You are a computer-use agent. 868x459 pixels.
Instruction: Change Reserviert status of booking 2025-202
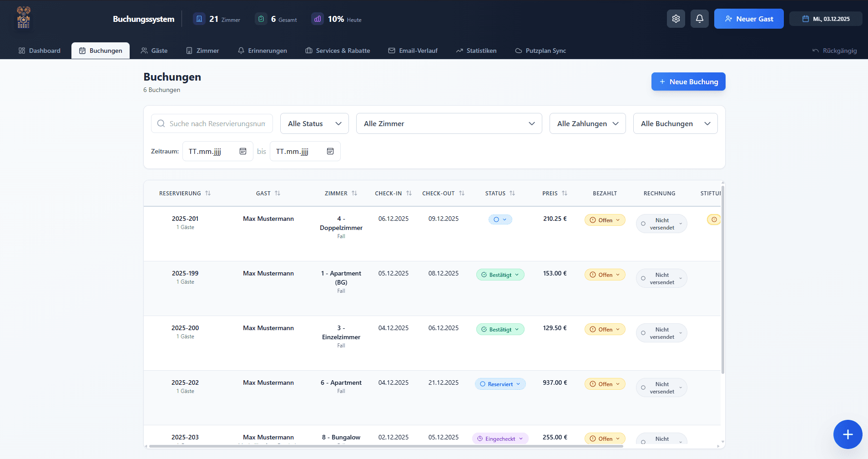500,384
